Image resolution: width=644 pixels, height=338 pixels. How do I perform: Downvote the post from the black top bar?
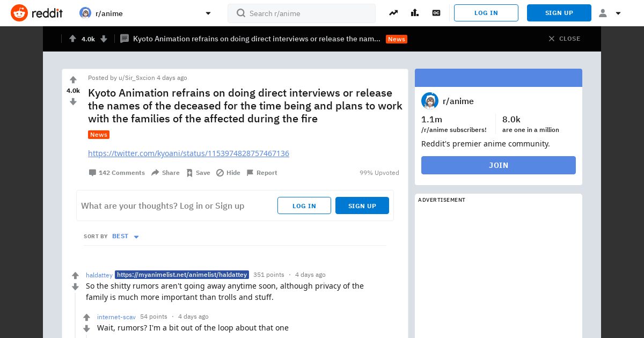[104, 39]
